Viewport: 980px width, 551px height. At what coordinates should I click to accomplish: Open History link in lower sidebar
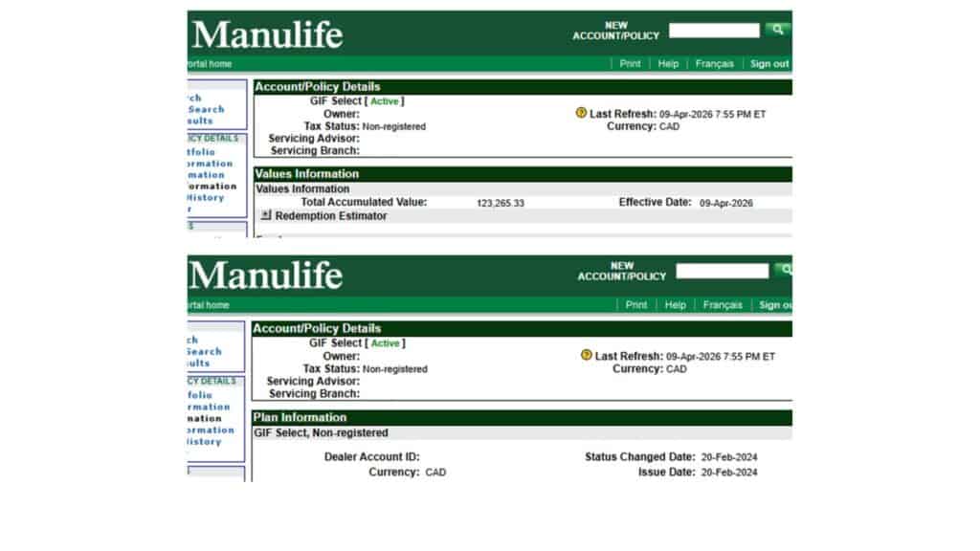(204, 442)
